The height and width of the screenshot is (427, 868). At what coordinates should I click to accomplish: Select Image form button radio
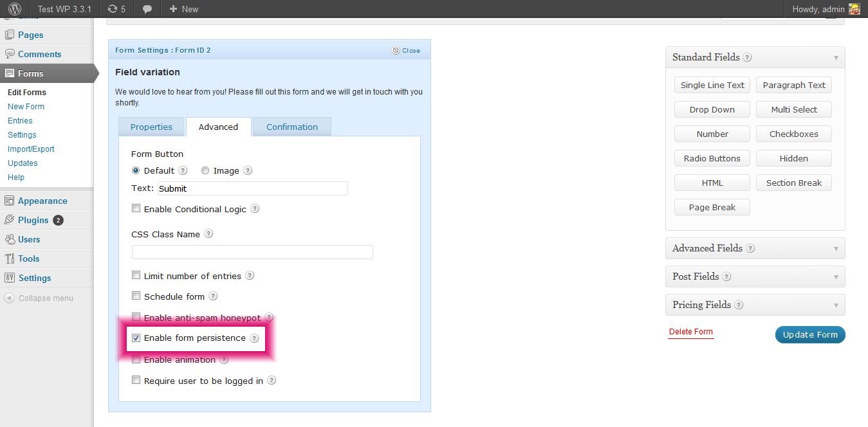click(x=205, y=170)
